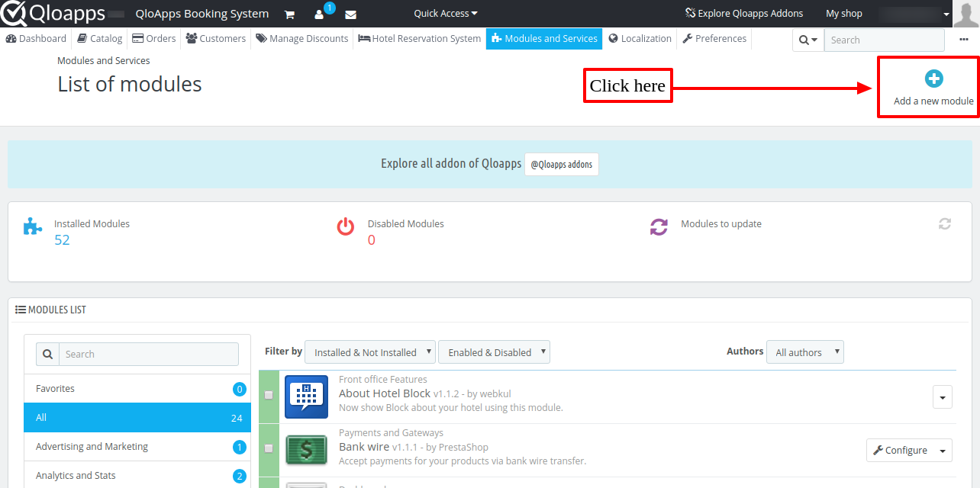The width and height of the screenshot is (980, 488).
Task: Click the Add a new module label
Action: coord(933,101)
